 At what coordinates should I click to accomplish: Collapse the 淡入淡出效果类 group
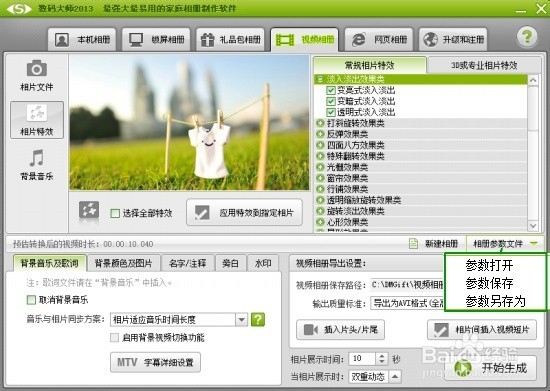click(320, 79)
